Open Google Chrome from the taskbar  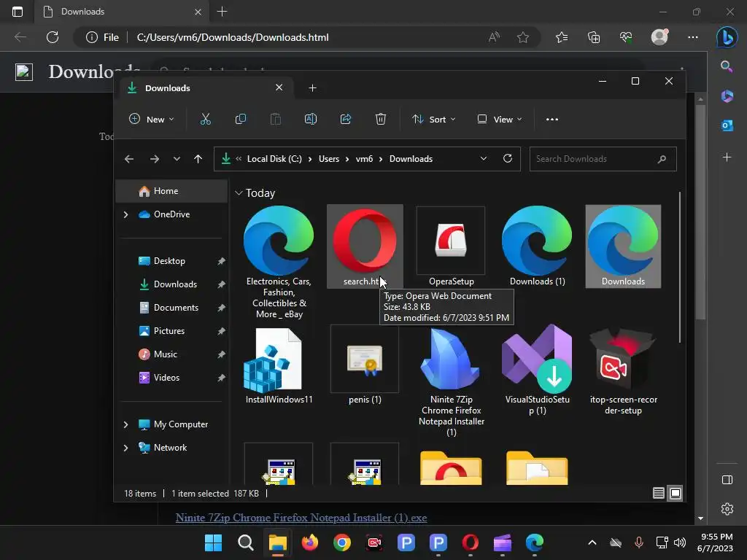tap(342, 542)
